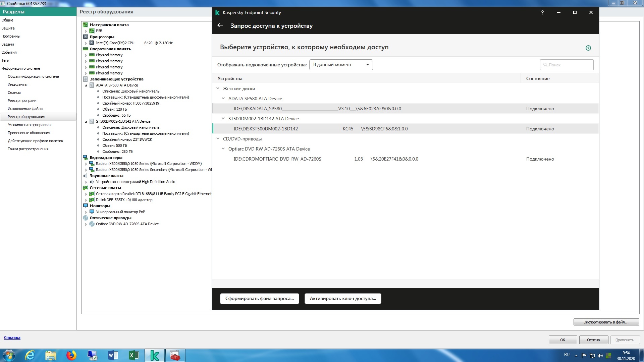The image size is (644, 362).
Task: Select Исполняемые файлы in sidebar
Action: 25,109
